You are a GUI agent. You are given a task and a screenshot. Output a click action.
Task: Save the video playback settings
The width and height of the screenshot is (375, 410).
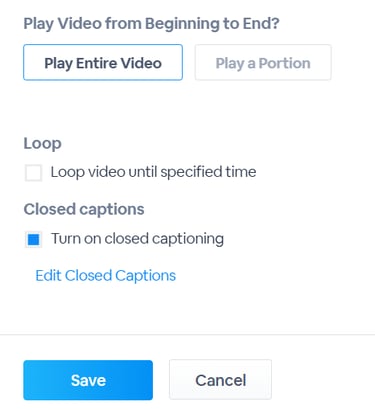point(88,380)
